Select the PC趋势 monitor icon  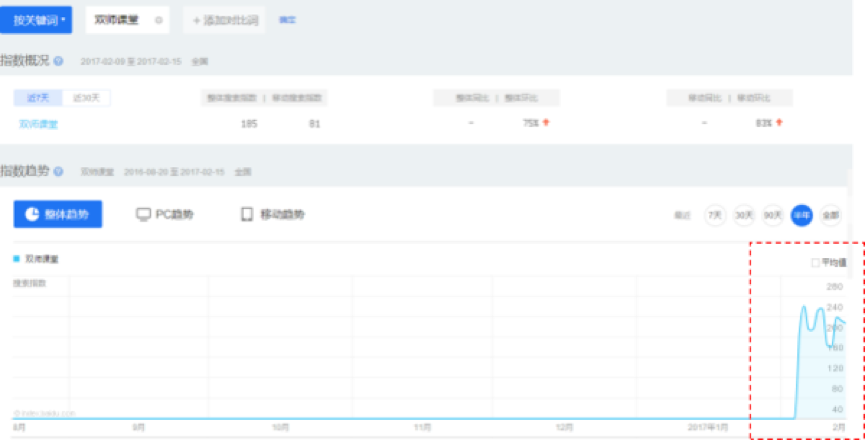pyautogui.click(x=143, y=214)
